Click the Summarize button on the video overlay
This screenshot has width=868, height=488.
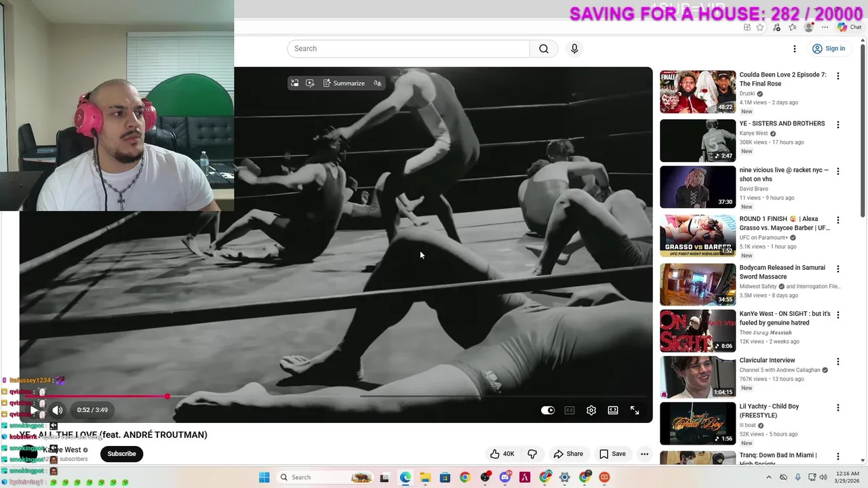(x=344, y=83)
